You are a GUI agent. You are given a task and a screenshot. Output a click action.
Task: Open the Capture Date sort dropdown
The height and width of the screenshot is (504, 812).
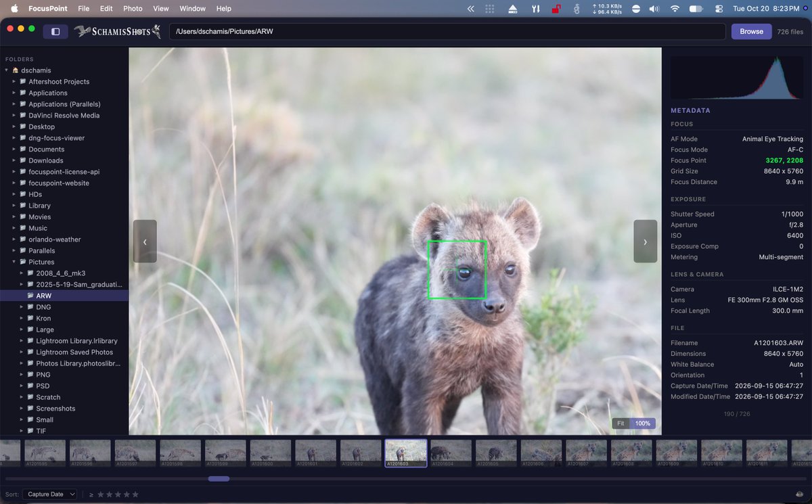49,495
